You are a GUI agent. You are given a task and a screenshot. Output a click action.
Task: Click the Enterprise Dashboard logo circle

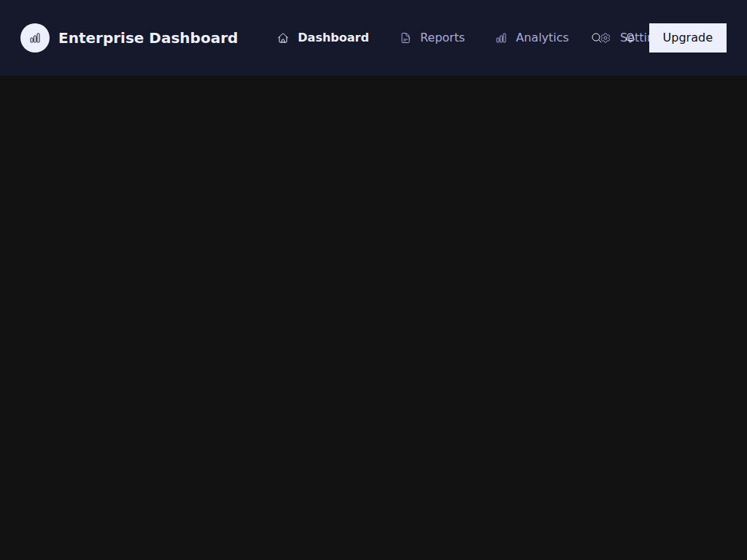(35, 38)
